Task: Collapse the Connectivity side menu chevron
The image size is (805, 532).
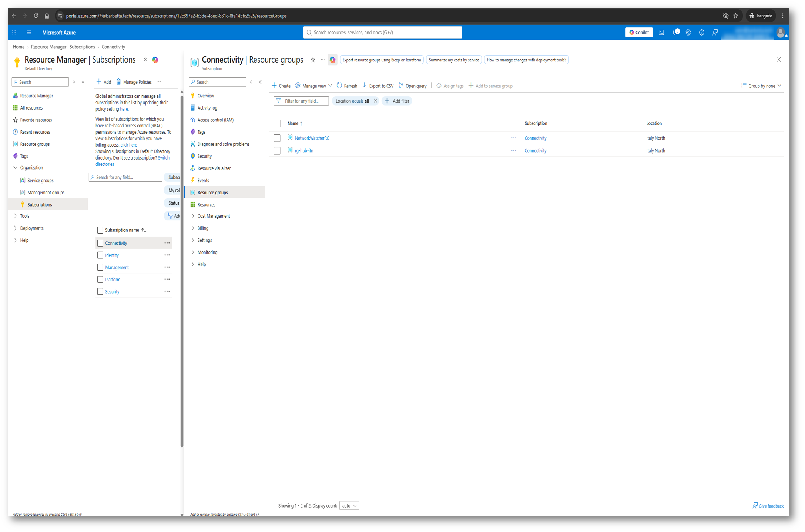Action: pos(261,82)
